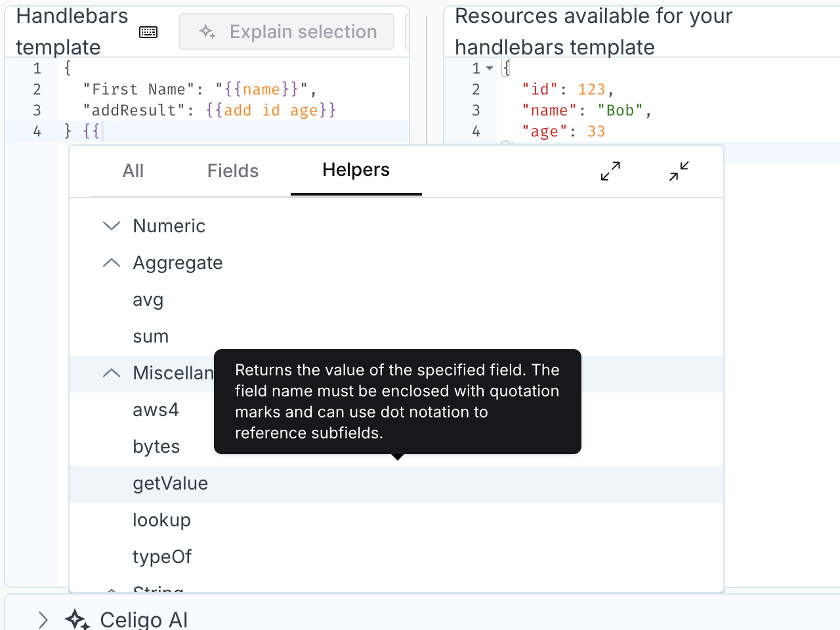Click the Aggregate group label
This screenshot has height=630, width=840.
(x=178, y=262)
